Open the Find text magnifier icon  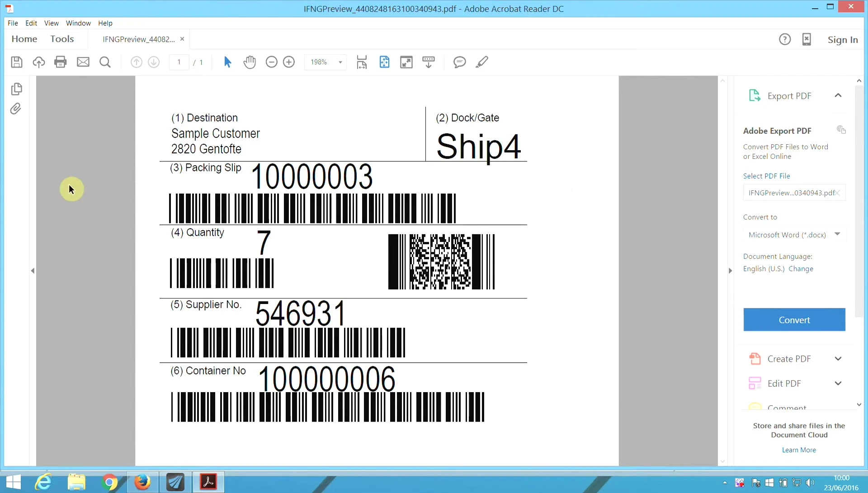click(105, 62)
